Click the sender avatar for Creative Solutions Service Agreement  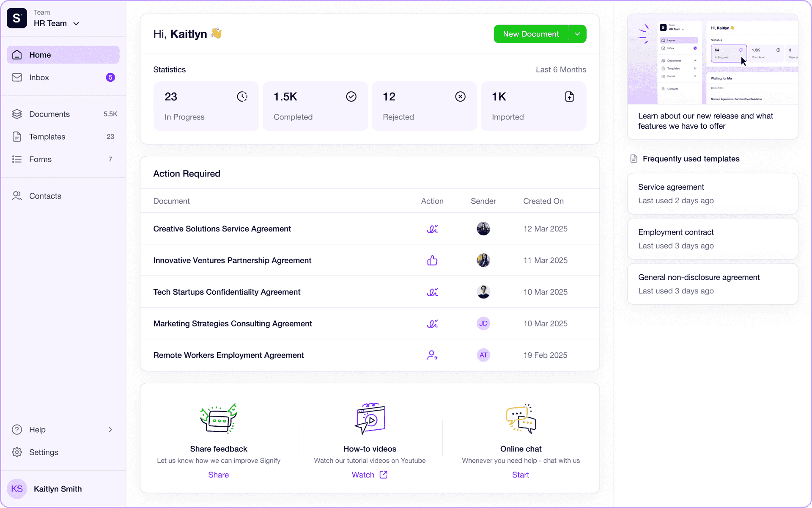pos(483,229)
